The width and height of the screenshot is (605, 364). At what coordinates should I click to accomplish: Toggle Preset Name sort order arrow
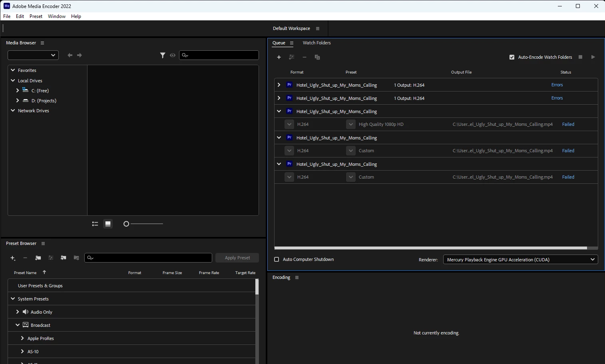(44, 272)
